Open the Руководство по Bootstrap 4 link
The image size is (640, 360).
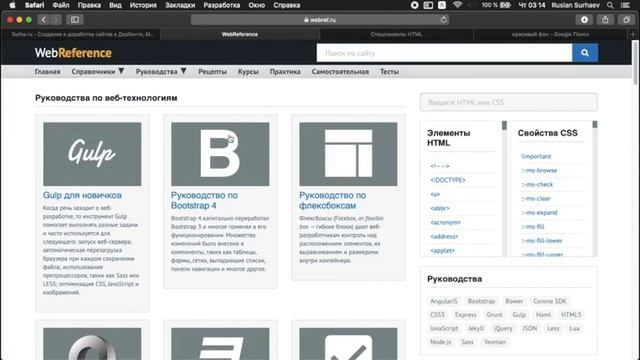point(204,200)
